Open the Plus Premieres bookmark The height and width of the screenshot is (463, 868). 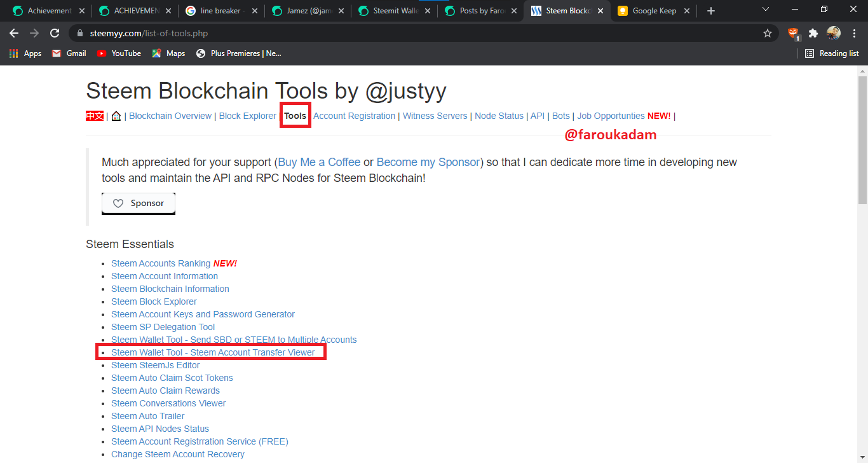(x=239, y=53)
